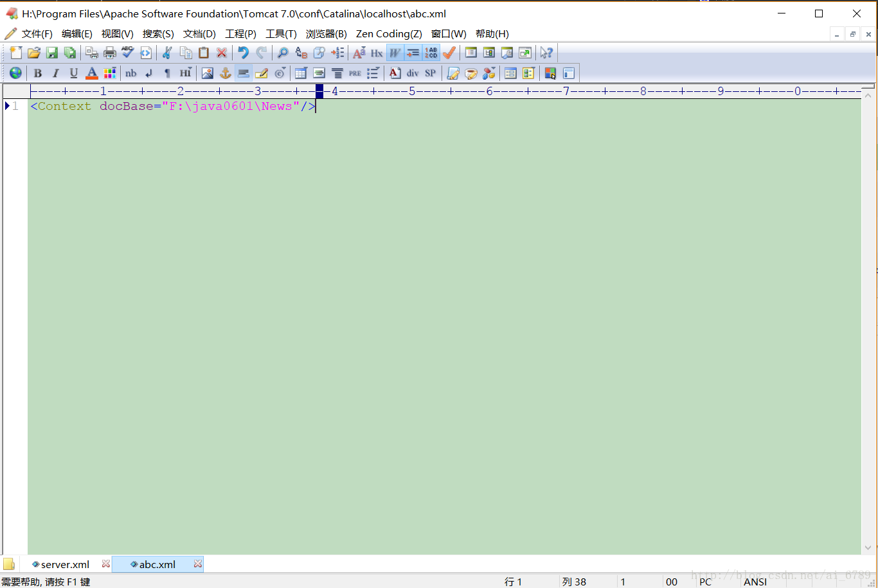
Task: Open special character (©) dropdown
Action: [280, 73]
